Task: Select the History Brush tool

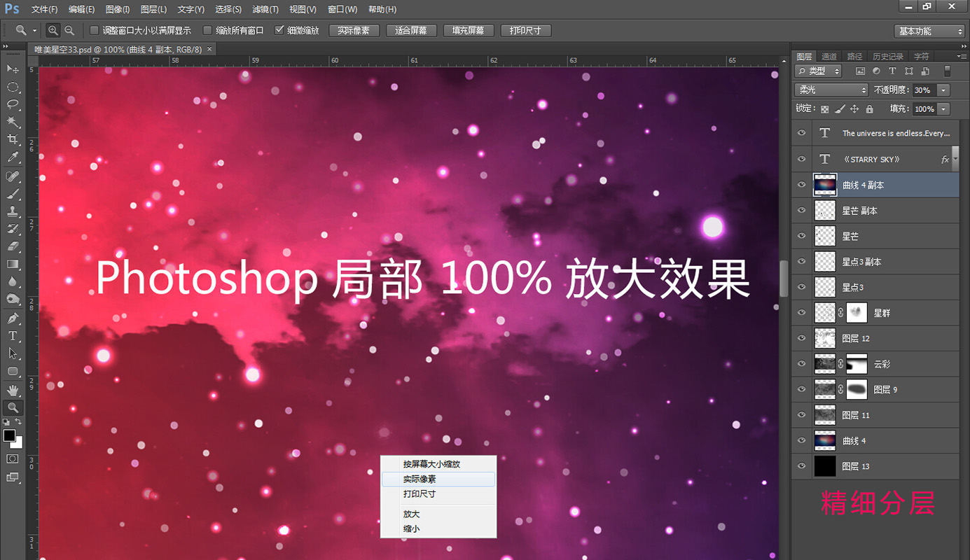Action: [x=13, y=229]
